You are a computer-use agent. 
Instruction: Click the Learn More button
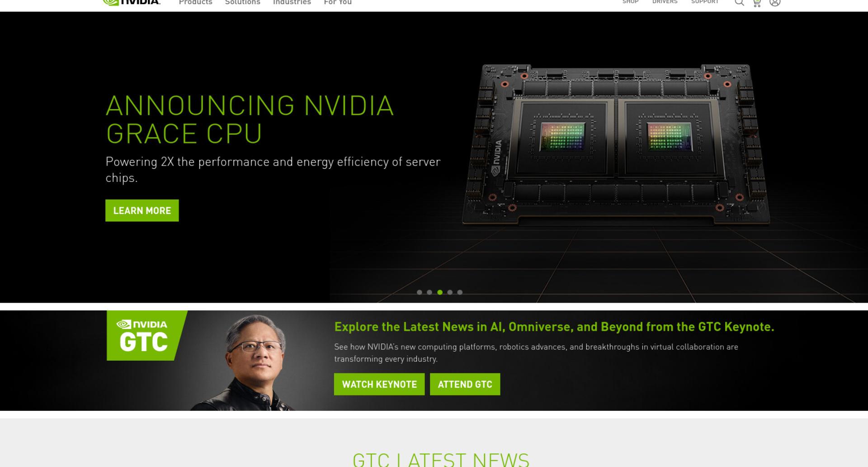142,210
